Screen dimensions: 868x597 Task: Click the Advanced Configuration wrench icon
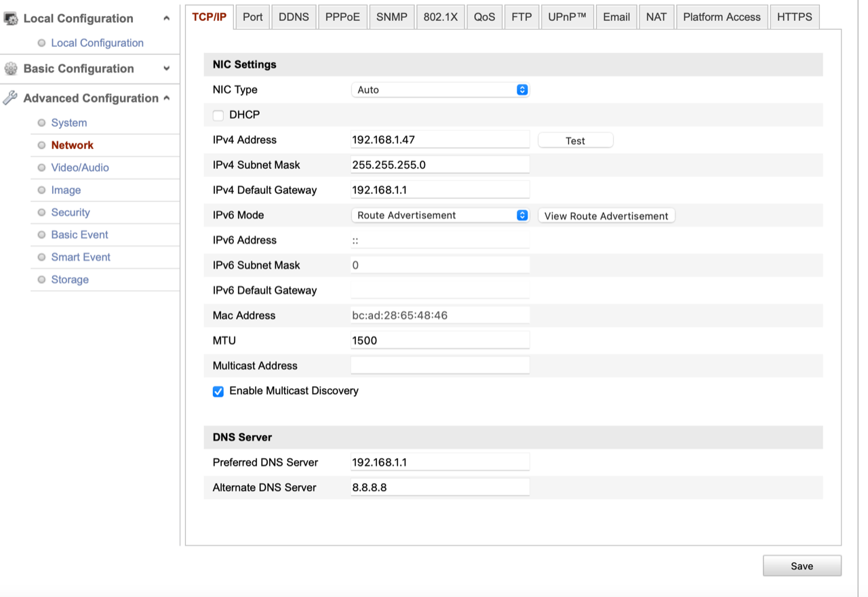[x=10, y=98]
